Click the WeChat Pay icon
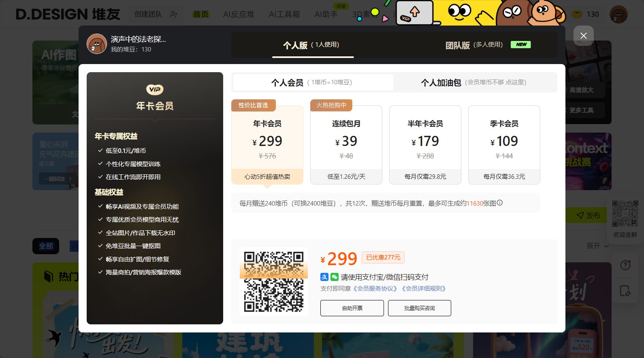The height and width of the screenshot is (358, 644). coord(335,277)
